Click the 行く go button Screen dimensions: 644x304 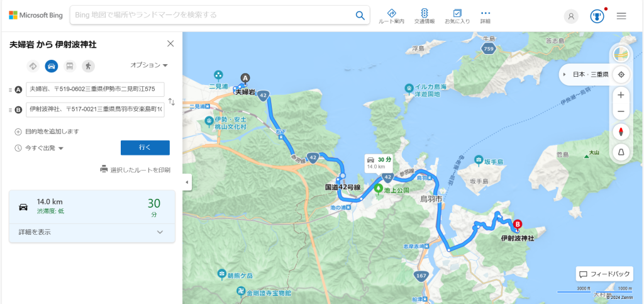(x=145, y=148)
